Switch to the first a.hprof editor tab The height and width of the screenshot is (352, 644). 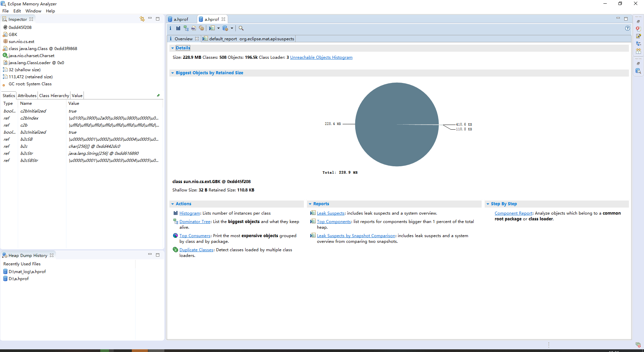[x=181, y=19]
